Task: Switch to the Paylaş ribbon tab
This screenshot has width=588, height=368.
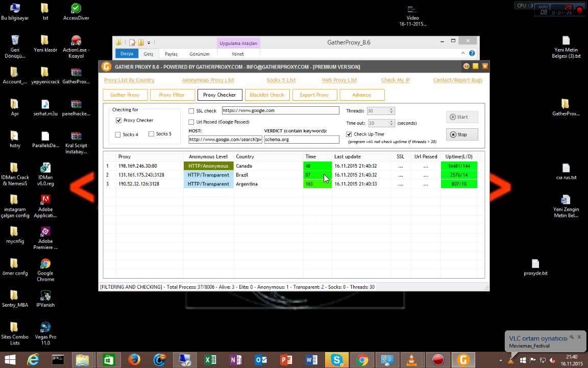Action: point(171,54)
